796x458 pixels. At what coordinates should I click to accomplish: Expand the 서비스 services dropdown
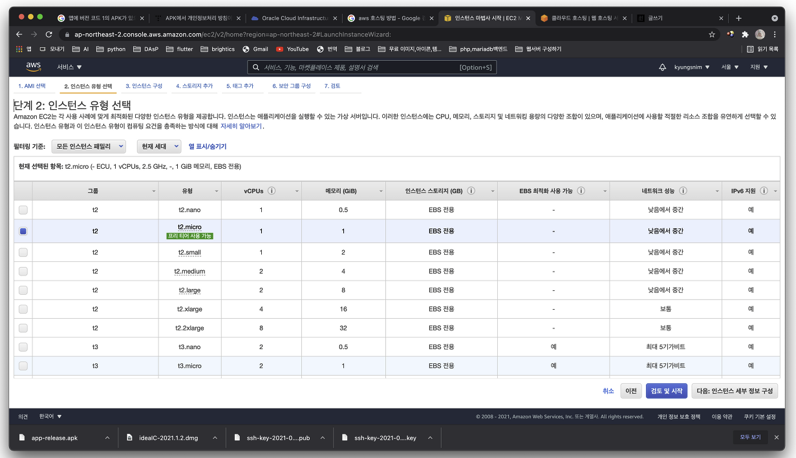[69, 67]
